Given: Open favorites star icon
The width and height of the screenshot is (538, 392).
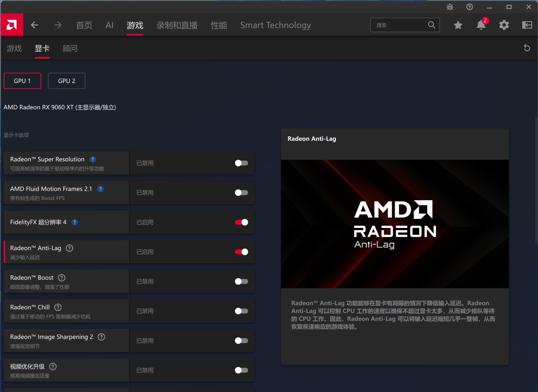Looking at the screenshot, I should [458, 25].
